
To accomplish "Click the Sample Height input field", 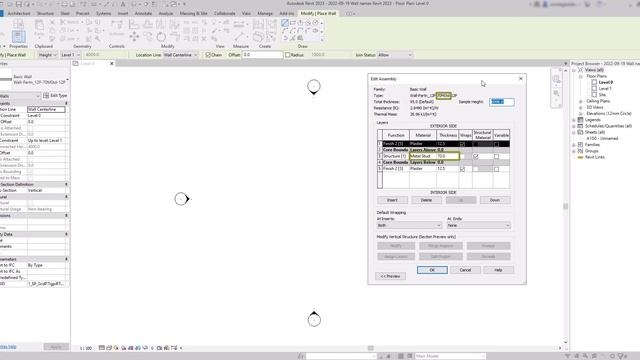I will [502, 102].
